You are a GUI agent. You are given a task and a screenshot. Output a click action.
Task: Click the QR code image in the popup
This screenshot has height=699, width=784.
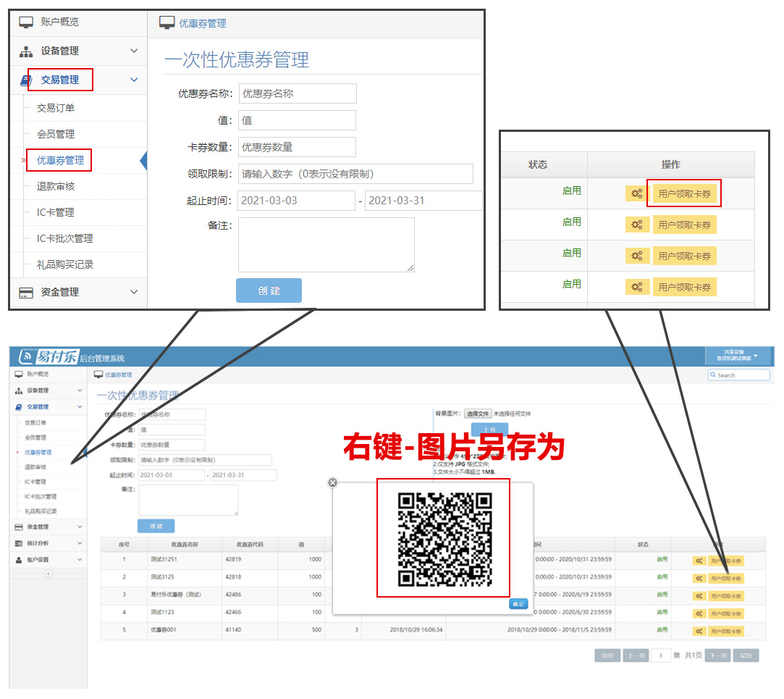click(445, 540)
